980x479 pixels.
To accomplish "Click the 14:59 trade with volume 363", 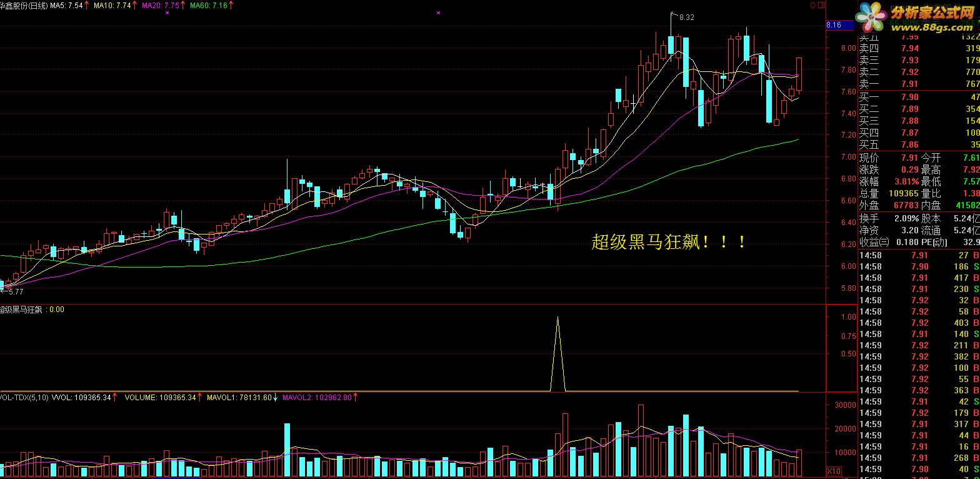I will (x=919, y=390).
